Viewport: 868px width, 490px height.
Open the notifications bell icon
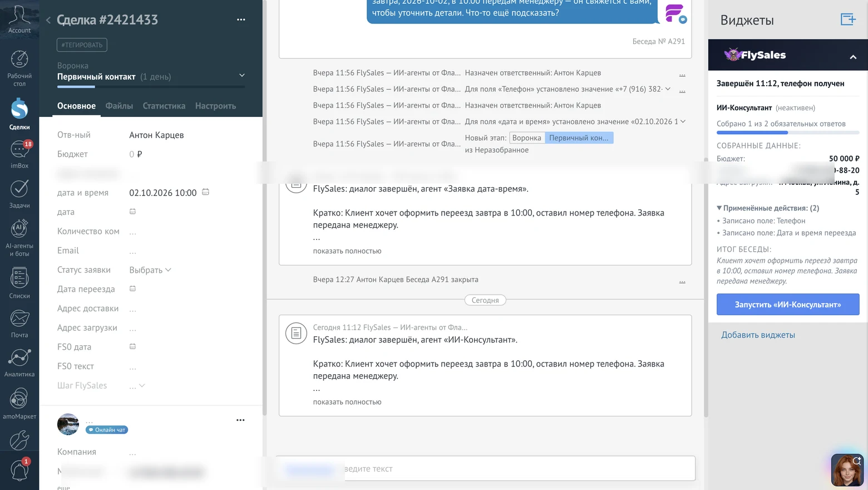(x=19, y=469)
